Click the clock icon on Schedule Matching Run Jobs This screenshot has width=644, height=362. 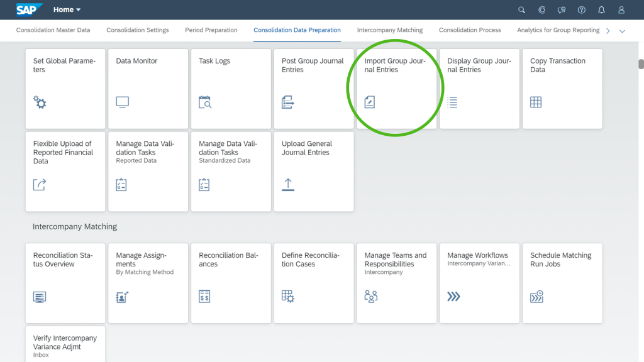[537, 297]
